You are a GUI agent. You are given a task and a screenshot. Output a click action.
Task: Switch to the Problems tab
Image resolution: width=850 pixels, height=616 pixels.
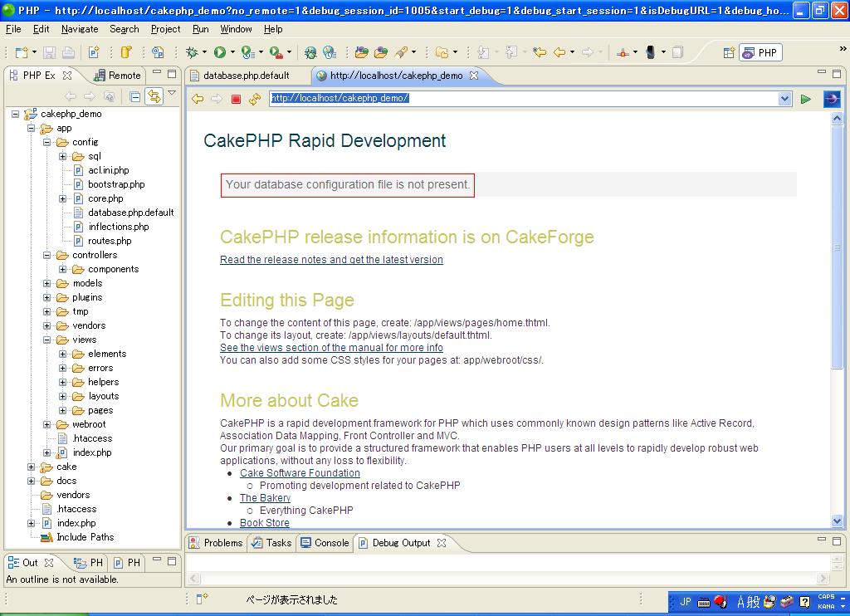pyautogui.click(x=216, y=543)
